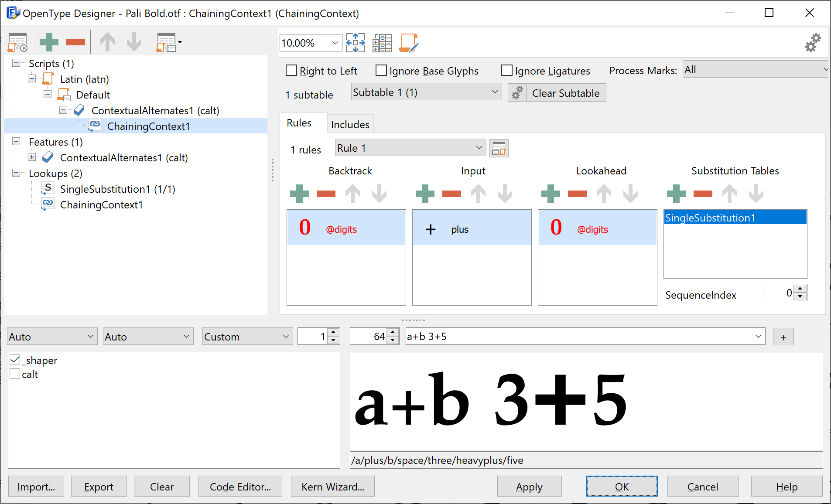Select ChainingContext1 under Lookups

pyautogui.click(x=101, y=205)
